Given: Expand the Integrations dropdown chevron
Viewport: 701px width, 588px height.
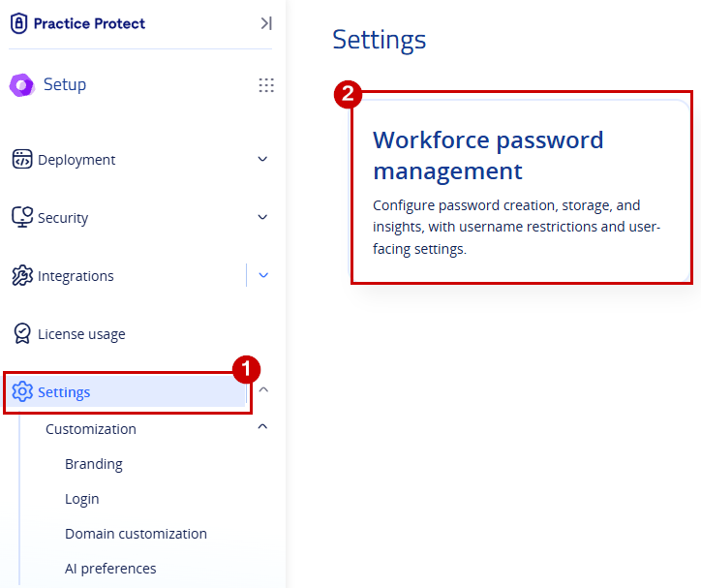Looking at the screenshot, I should [x=263, y=275].
